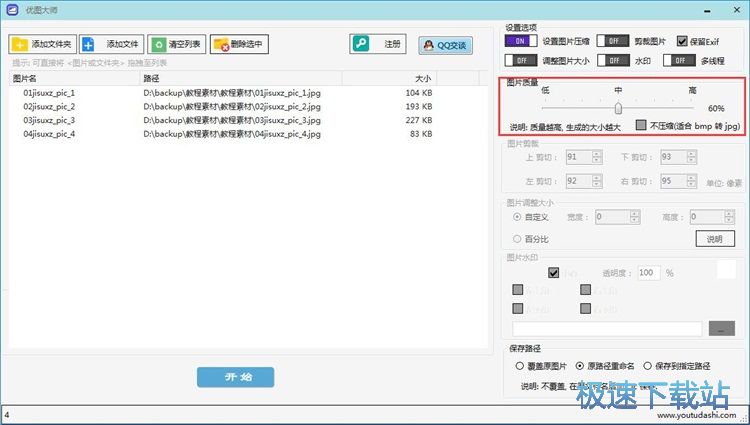Toggle the checked watermark checkbox
This screenshot has height=425, width=750.
pos(553,272)
